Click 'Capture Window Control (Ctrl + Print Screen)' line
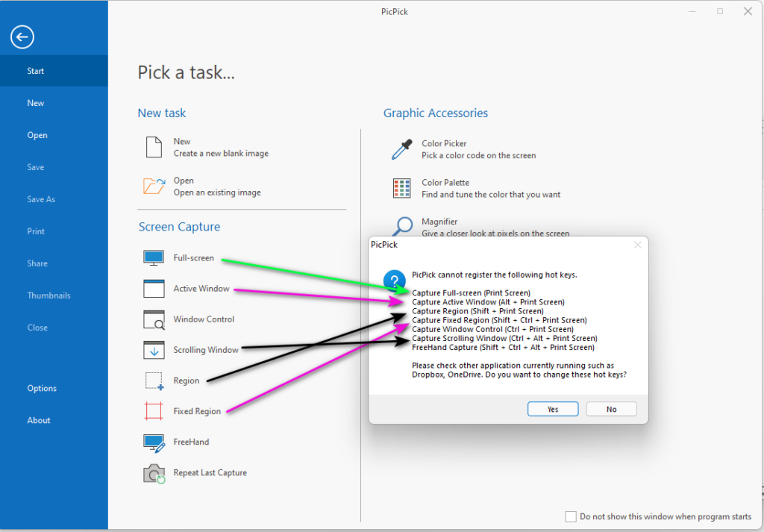This screenshot has width=764, height=532. click(492, 329)
